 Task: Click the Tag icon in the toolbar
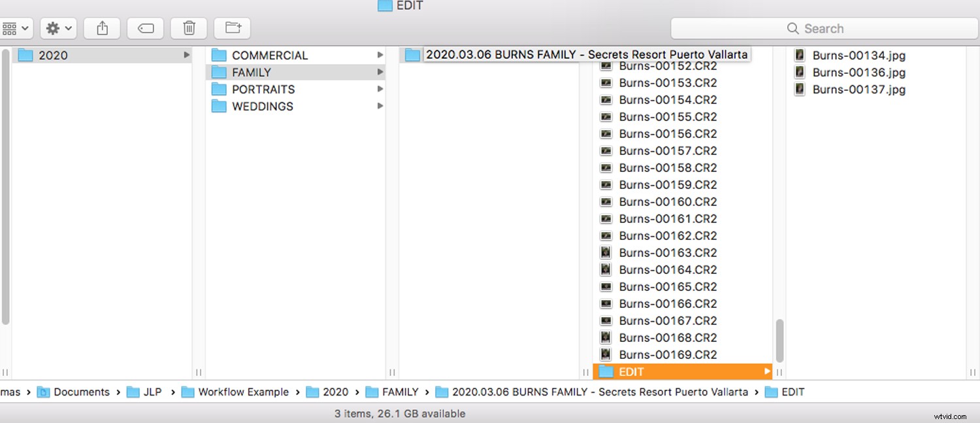click(145, 27)
